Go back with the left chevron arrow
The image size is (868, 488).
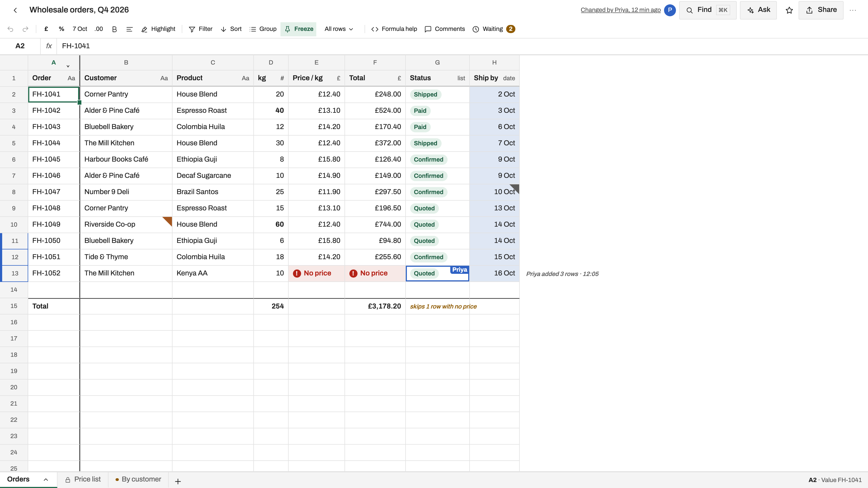(x=15, y=10)
